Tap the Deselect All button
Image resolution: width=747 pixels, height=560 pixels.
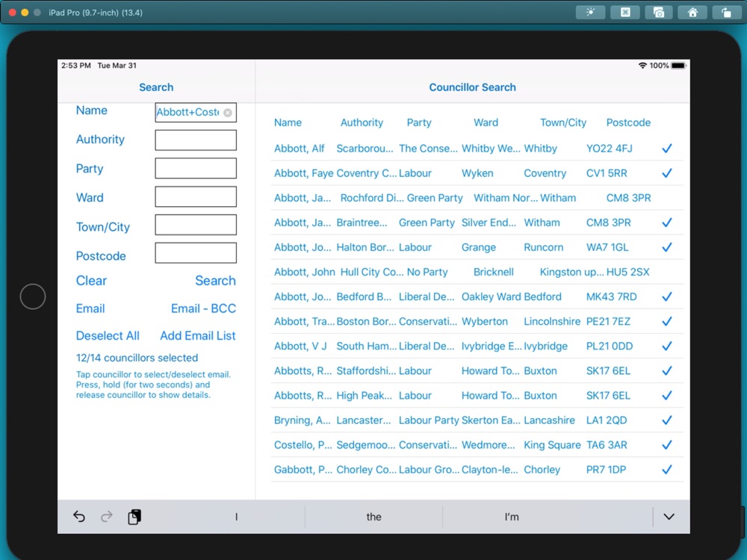[x=108, y=336]
